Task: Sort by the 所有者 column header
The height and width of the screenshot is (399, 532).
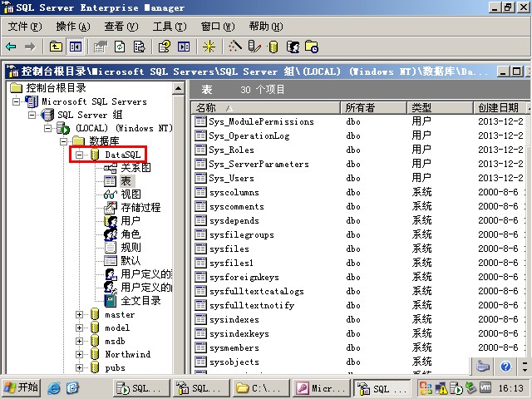Action: 373,108
